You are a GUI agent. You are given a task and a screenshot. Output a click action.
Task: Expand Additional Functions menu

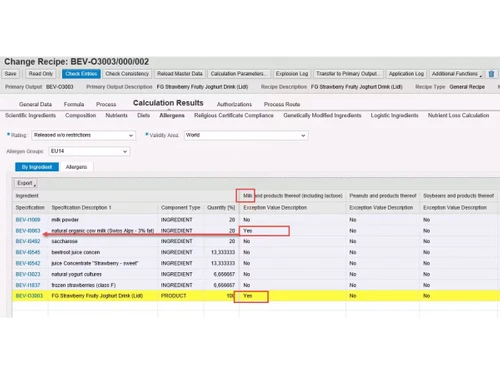456,74
